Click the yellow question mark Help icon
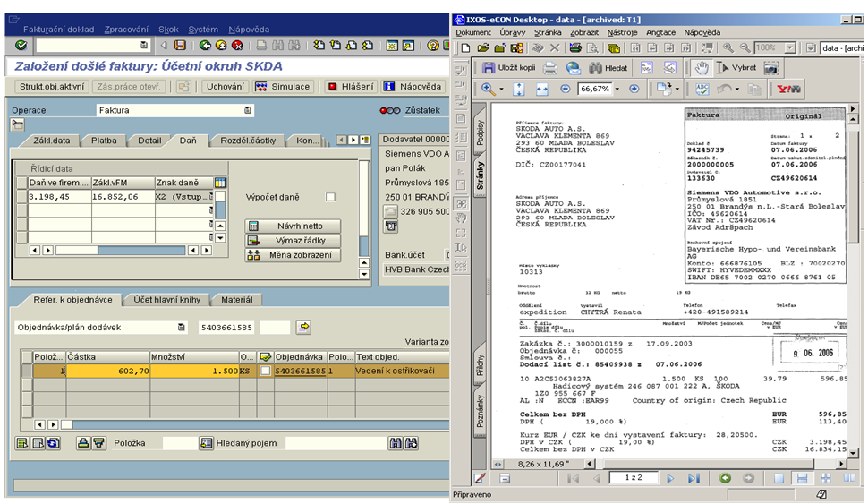 point(433,45)
